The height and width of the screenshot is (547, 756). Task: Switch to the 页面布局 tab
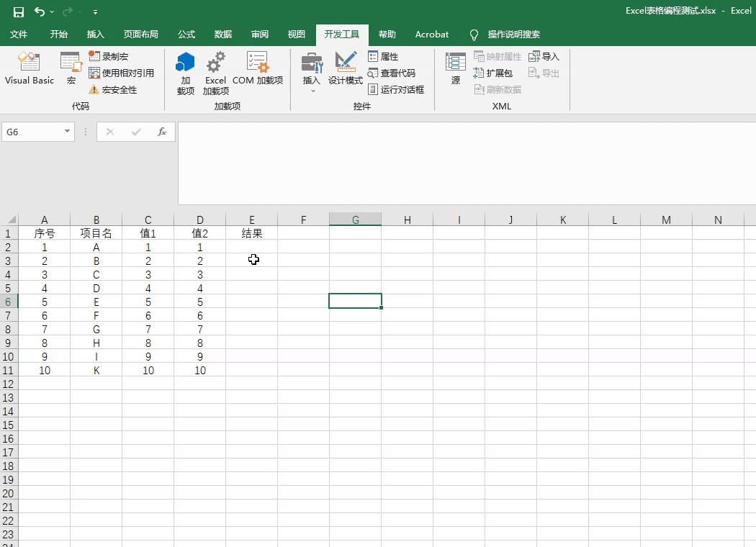tap(141, 35)
